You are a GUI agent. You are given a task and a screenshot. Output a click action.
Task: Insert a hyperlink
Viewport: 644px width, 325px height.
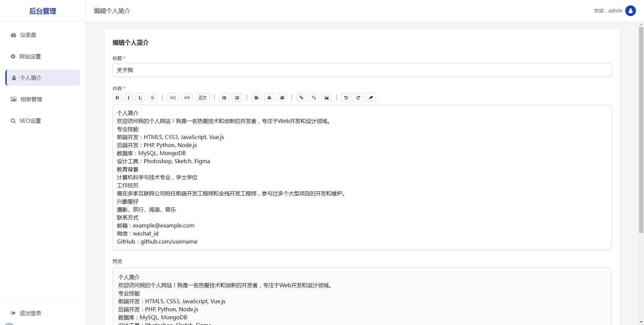pos(301,97)
